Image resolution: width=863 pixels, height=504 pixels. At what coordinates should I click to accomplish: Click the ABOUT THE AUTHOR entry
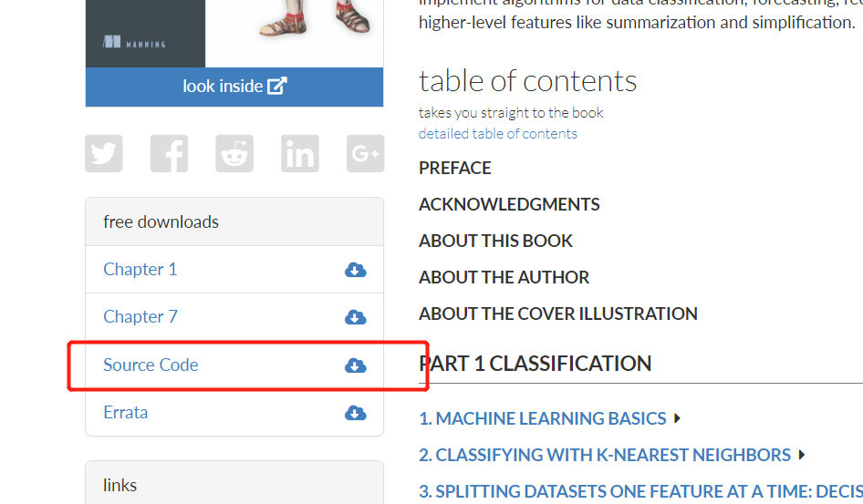(504, 278)
